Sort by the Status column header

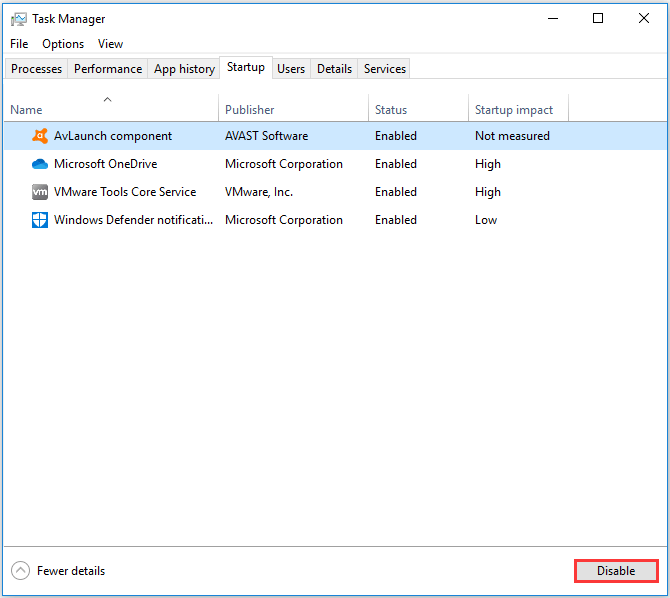(x=392, y=110)
